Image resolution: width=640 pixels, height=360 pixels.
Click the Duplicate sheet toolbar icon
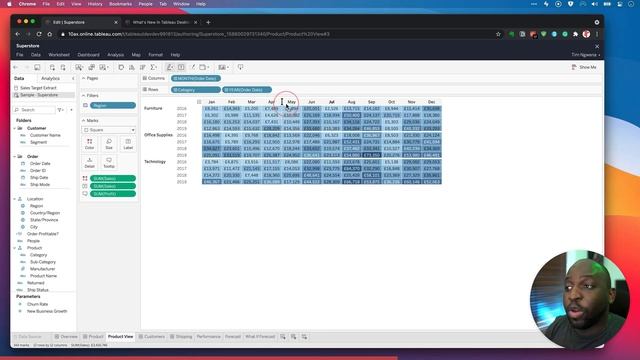91,67
